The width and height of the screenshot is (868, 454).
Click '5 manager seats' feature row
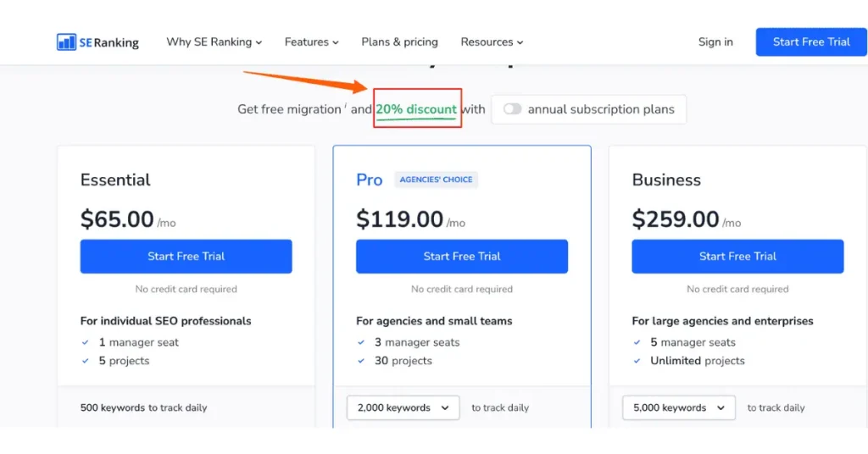[684, 342]
